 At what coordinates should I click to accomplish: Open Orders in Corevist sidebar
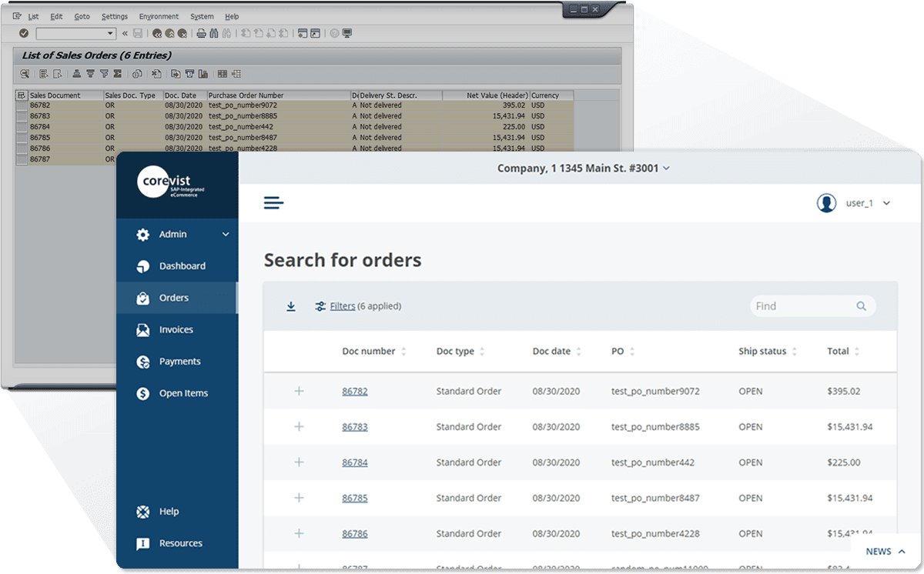[x=177, y=298]
